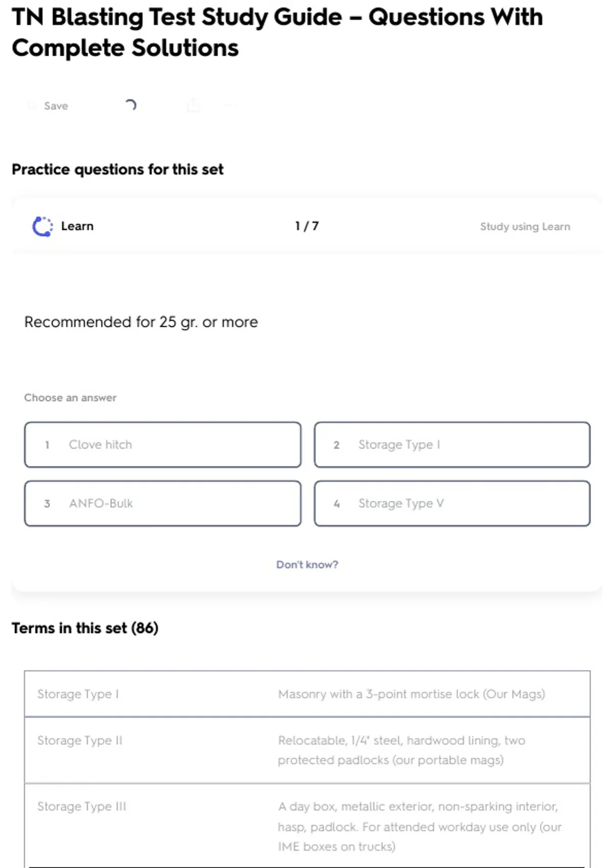
Task: Click the Storage Type III term
Action: pyautogui.click(x=81, y=806)
